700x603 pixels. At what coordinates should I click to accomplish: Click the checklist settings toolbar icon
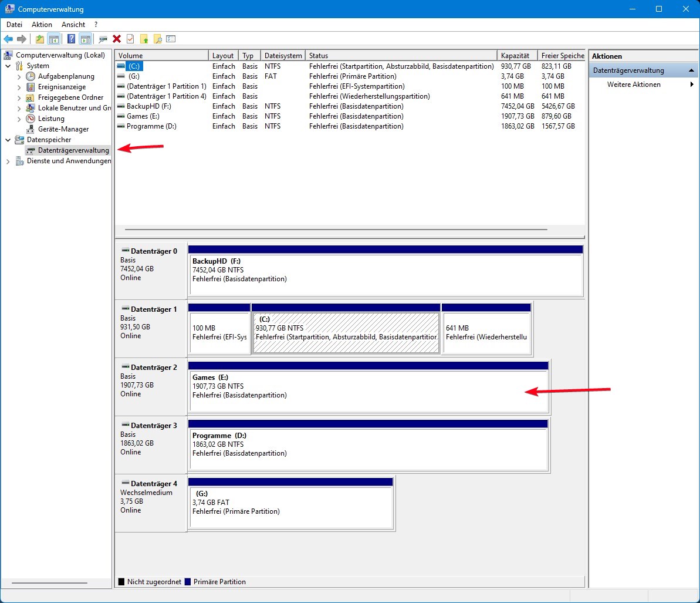(x=171, y=39)
